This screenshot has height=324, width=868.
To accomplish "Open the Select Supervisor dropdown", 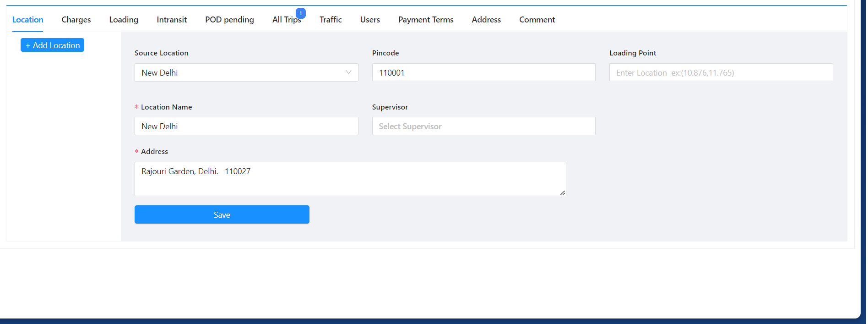I will [x=483, y=126].
